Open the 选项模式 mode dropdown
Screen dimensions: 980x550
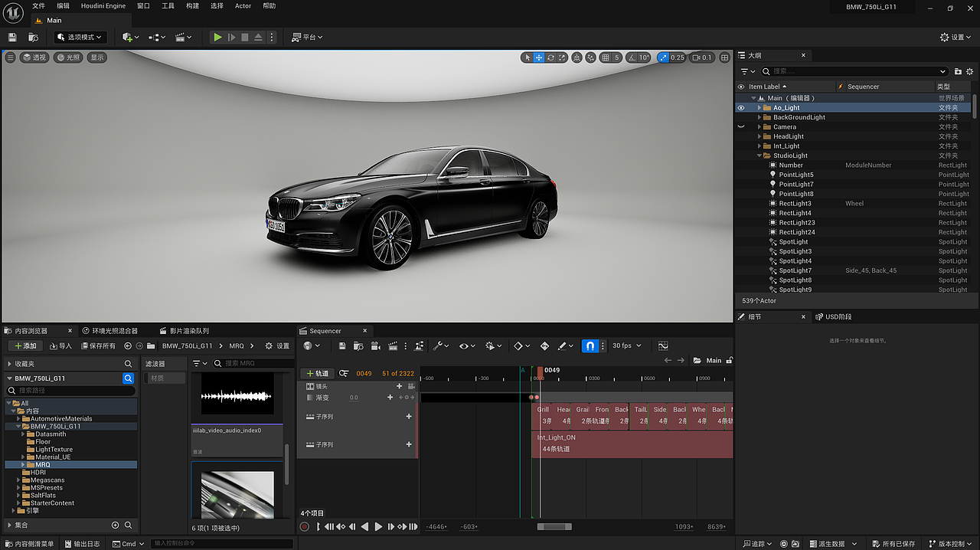pyautogui.click(x=80, y=37)
